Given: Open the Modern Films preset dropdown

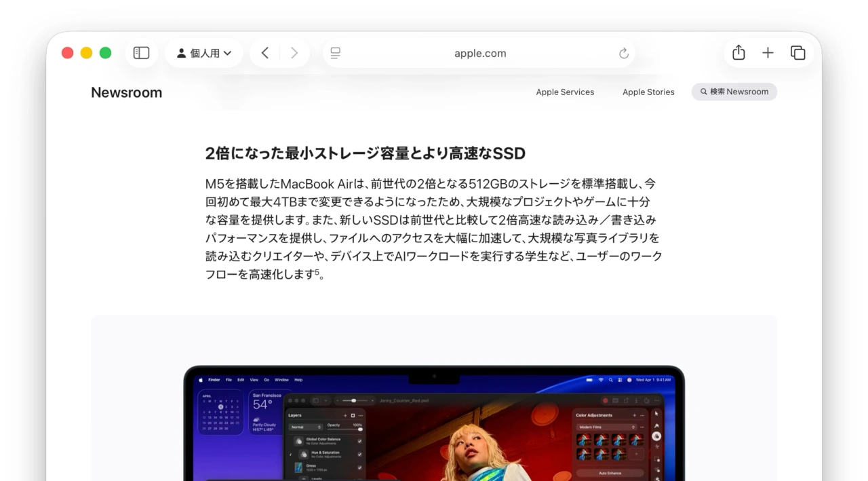Looking at the screenshot, I should (607, 427).
